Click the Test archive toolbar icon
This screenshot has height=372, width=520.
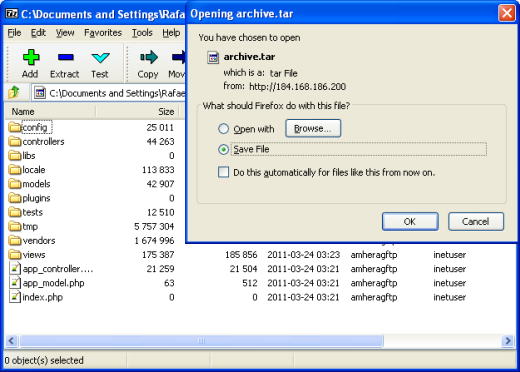pyautogui.click(x=100, y=58)
